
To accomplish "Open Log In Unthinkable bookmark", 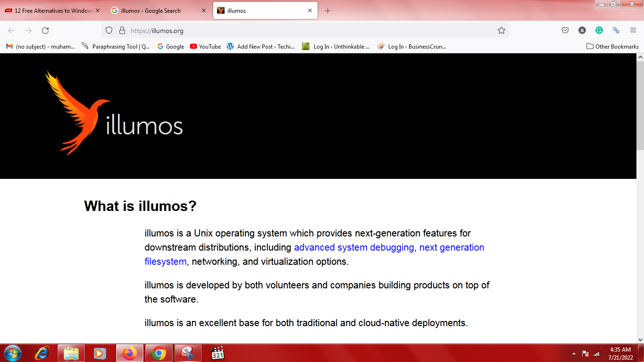I will [336, 47].
